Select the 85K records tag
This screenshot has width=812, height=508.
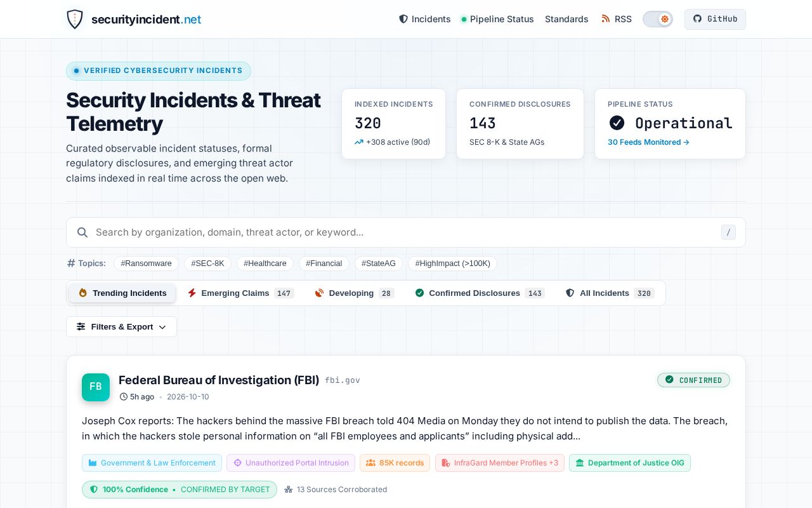pos(395,463)
